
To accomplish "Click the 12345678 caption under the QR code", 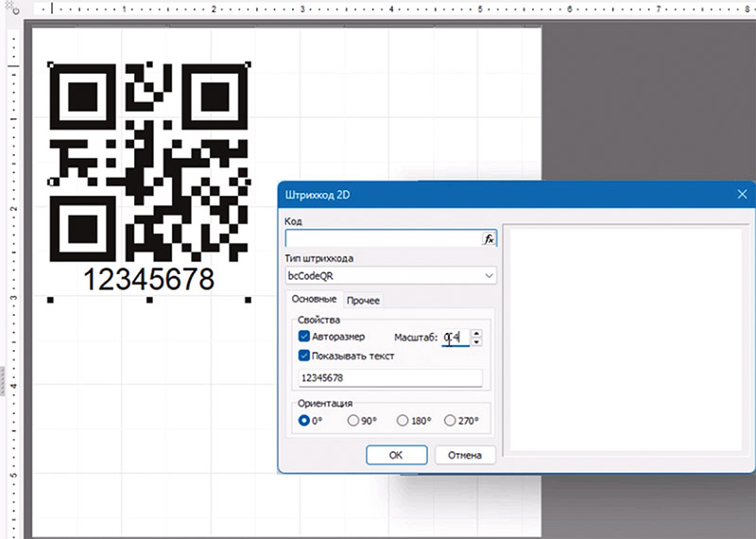I will coord(148,279).
